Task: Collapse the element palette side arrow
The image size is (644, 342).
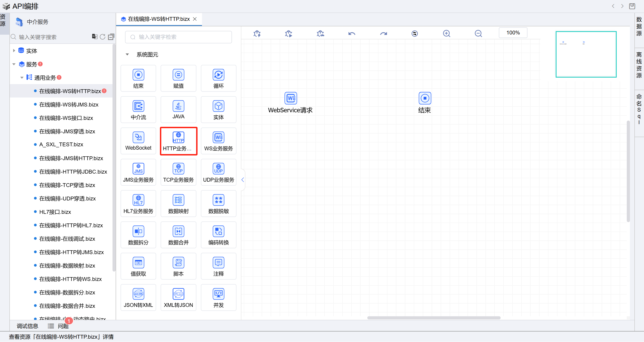Action: pos(242,180)
